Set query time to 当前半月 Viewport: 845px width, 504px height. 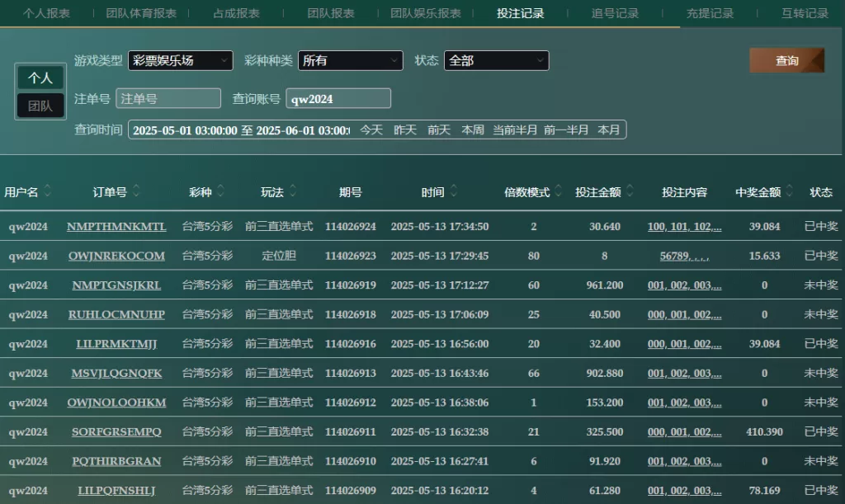point(515,130)
